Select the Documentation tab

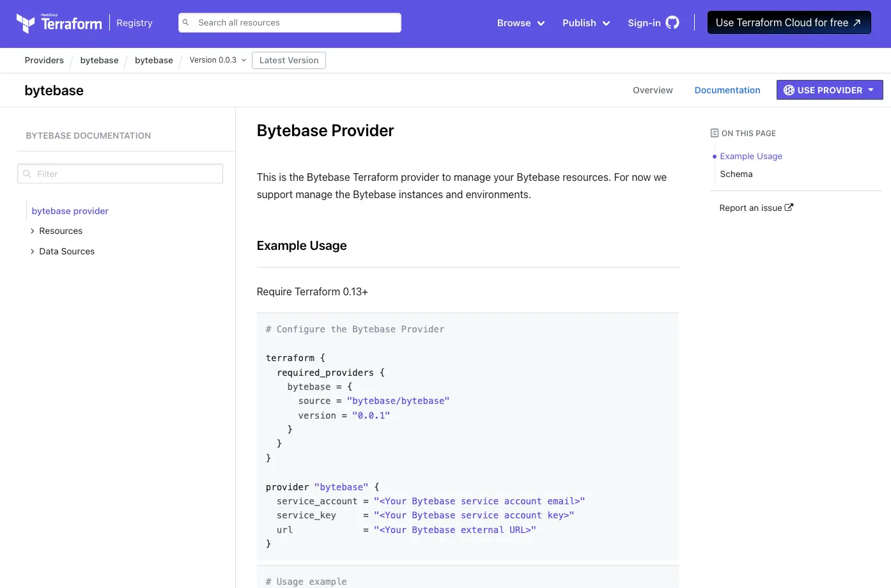click(x=727, y=90)
